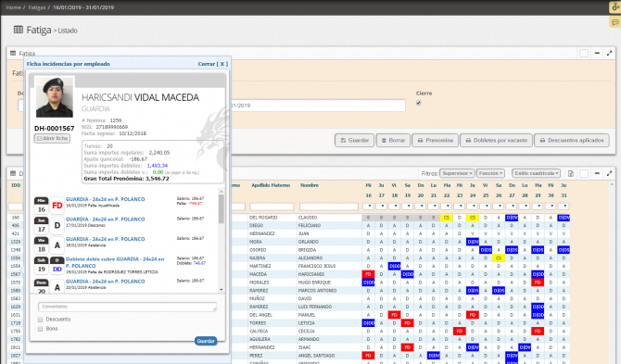Check the Bono option
The image size is (621, 364).
(x=41, y=329)
